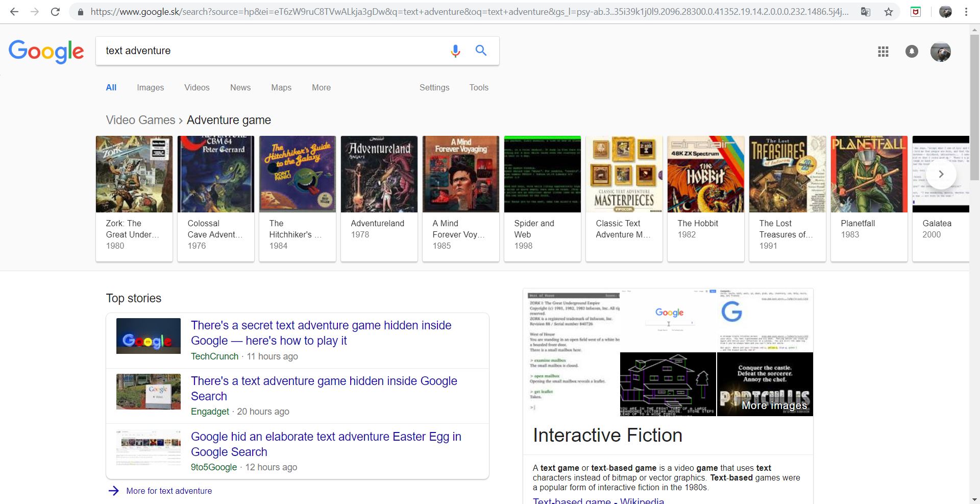The width and height of the screenshot is (980, 504).
Task: Open the Settings dropdown
Action: [x=434, y=87]
